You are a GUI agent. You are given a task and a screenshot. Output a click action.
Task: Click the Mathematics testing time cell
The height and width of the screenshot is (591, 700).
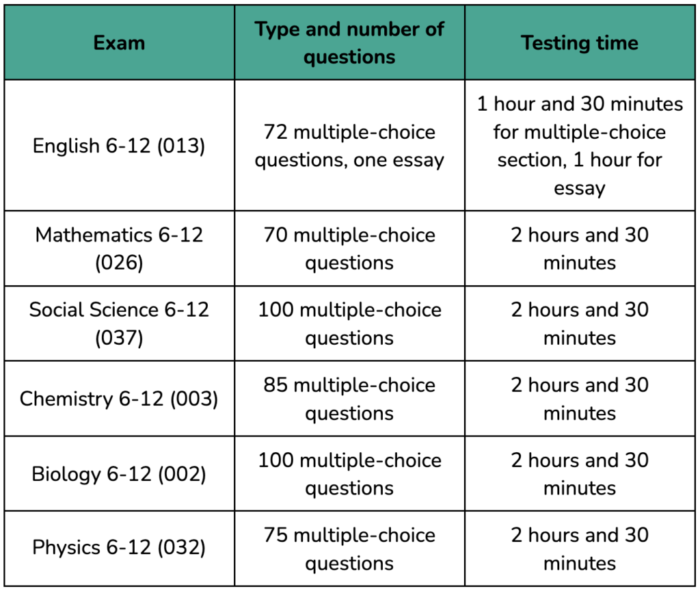coord(580,248)
